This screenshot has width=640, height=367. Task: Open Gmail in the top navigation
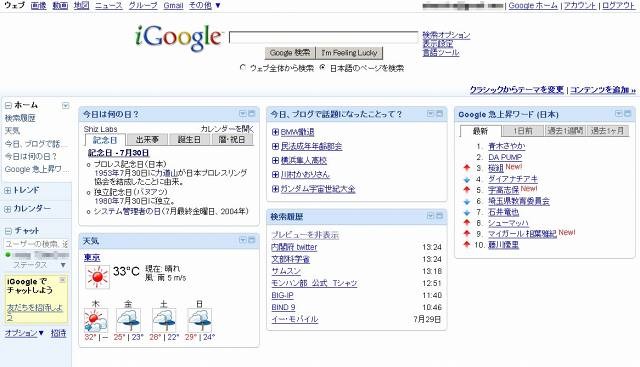173,5
